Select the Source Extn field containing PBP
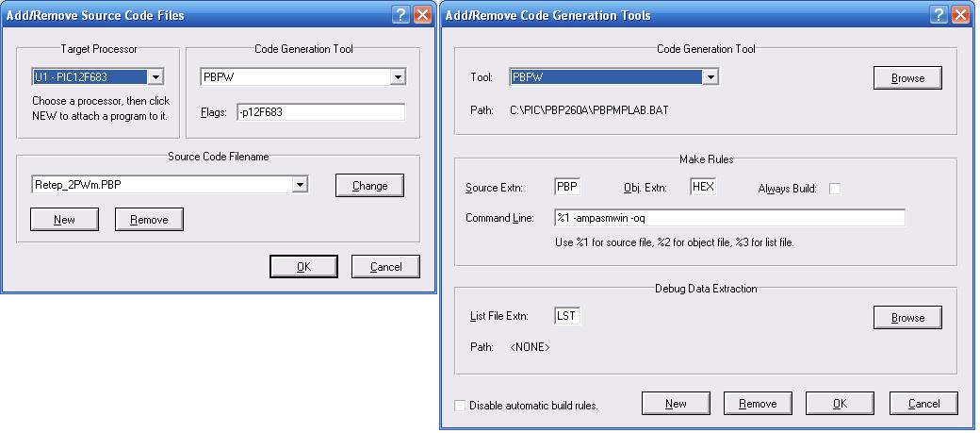This screenshot has width=980, height=433. [568, 187]
